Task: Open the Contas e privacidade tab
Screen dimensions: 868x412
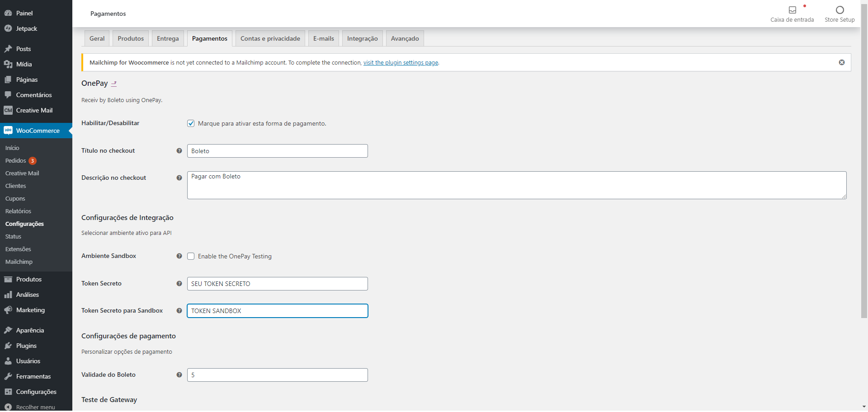Action: point(270,38)
